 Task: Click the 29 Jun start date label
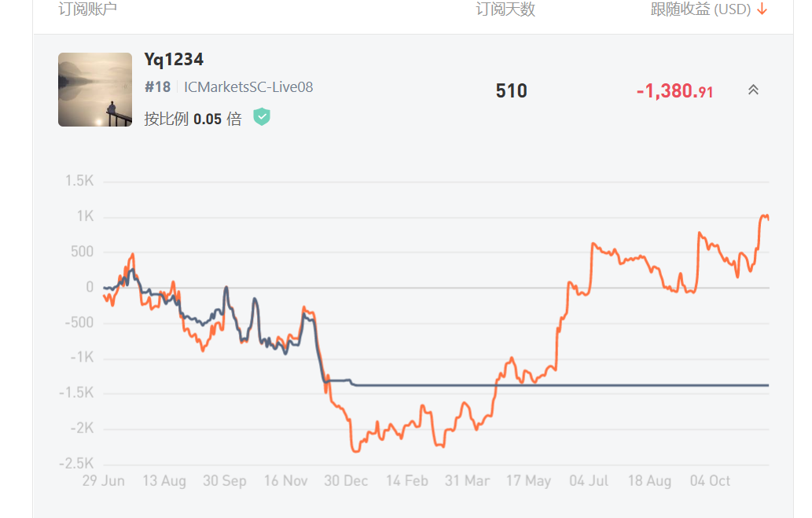tap(104, 481)
